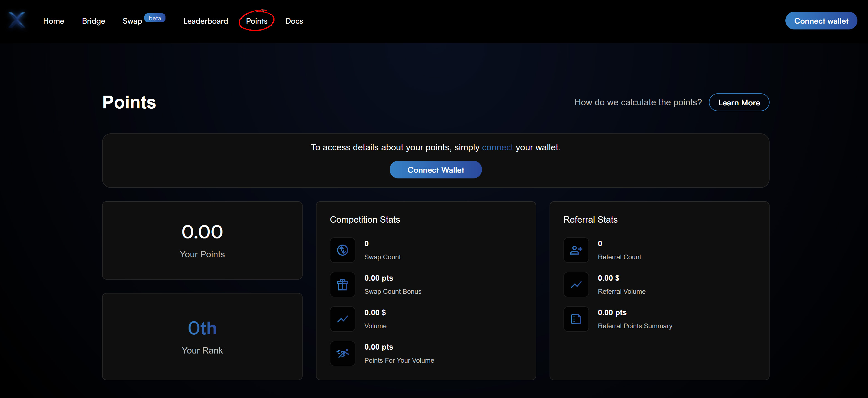The image size is (868, 398).
Task: Click the 'Competition Stats' heading
Action: pyautogui.click(x=365, y=220)
